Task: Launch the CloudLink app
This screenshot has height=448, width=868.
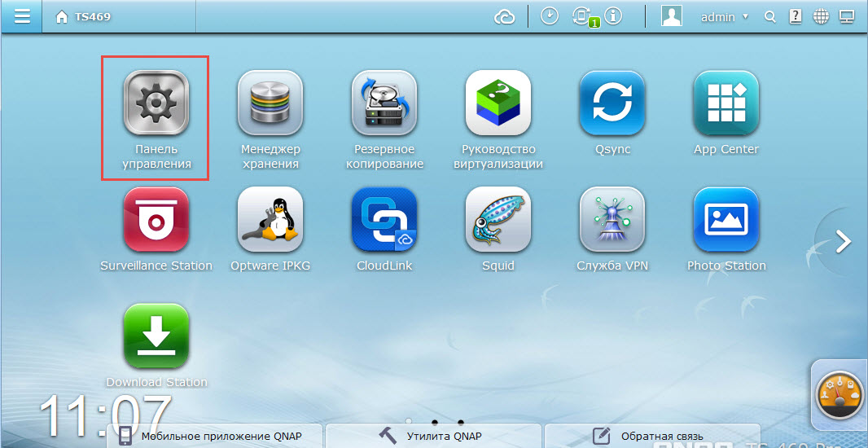Action: [x=384, y=219]
